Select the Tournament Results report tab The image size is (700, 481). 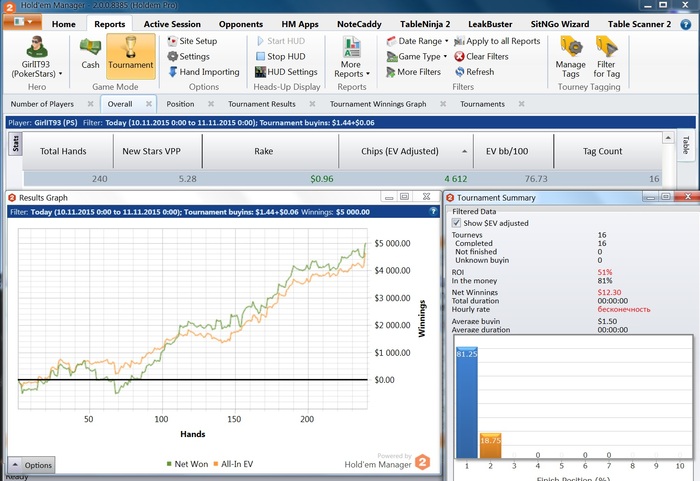[x=262, y=104]
